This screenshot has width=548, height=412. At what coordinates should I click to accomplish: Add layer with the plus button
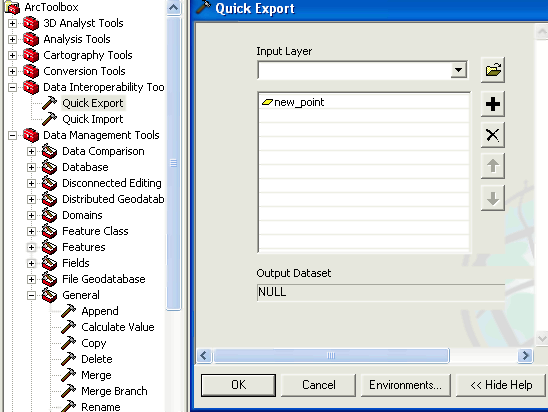[x=493, y=104]
